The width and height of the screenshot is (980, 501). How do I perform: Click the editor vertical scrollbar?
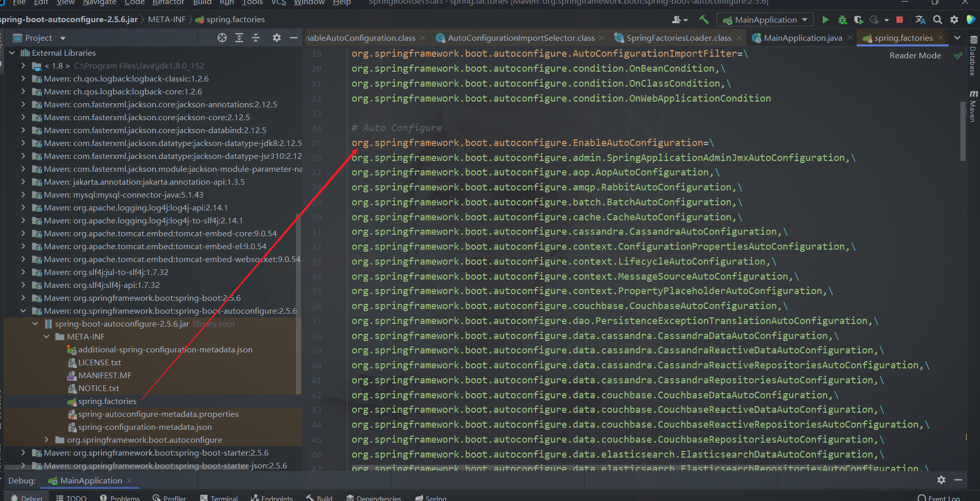tap(962, 132)
